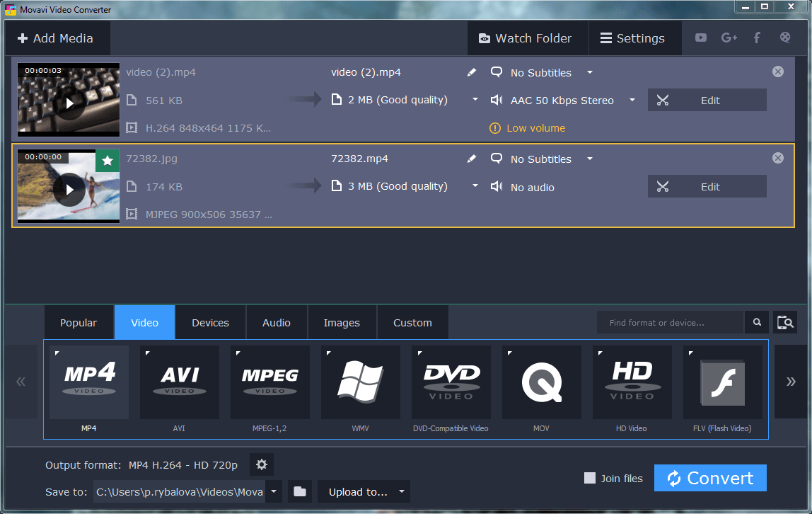812x514 pixels.
Task: Click Watch Folder
Action: 527,38
